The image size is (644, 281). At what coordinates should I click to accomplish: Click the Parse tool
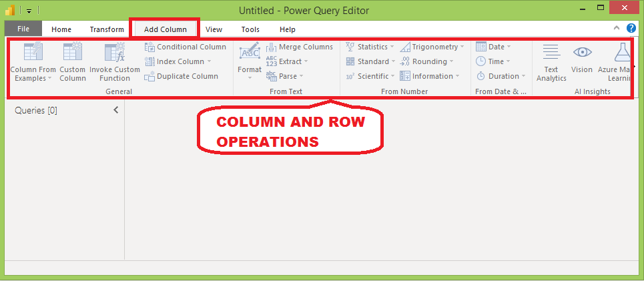[284, 76]
